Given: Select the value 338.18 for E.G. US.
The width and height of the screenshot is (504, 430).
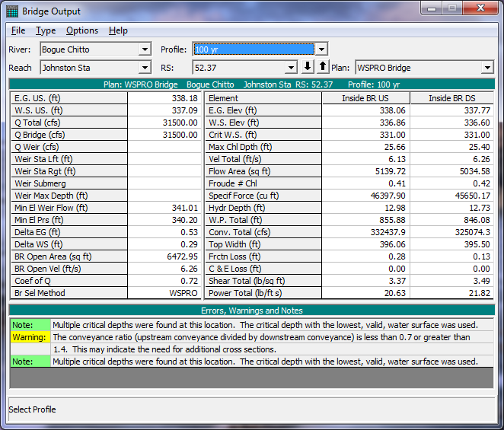Looking at the screenshot, I should coord(164,98).
